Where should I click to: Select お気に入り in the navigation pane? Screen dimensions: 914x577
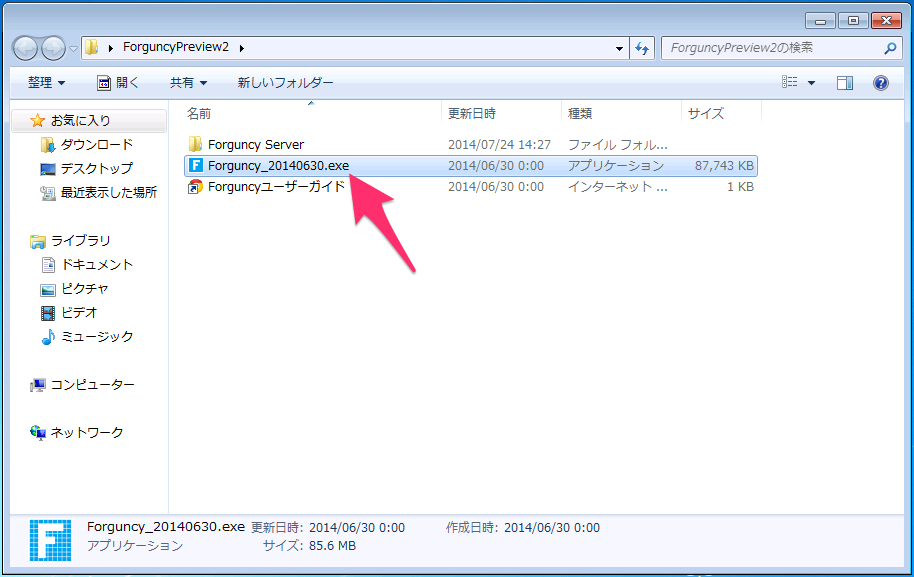[80, 121]
